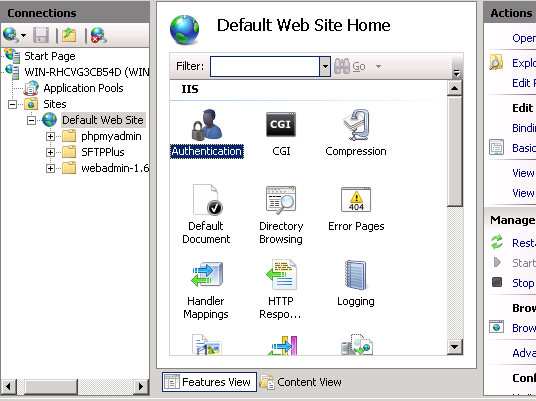The image size is (536, 401).
Task: Click the features list scroll down arrow
Action: [x=454, y=347]
